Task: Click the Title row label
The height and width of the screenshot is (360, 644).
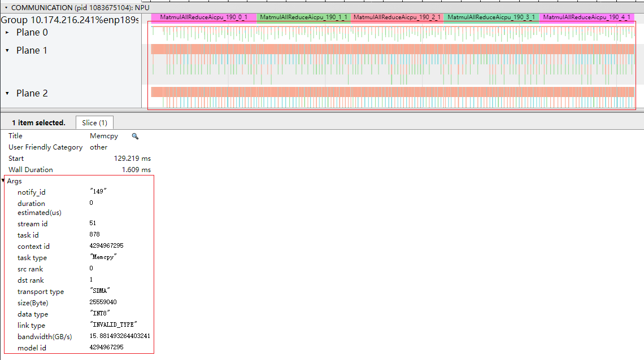Action: [x=15, y=136]
